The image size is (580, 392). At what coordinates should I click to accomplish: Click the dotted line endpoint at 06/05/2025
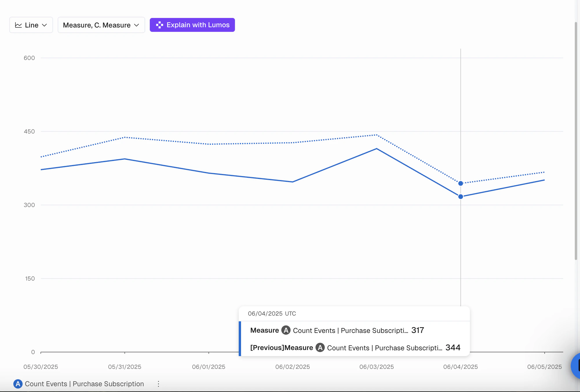click(544, 172)
